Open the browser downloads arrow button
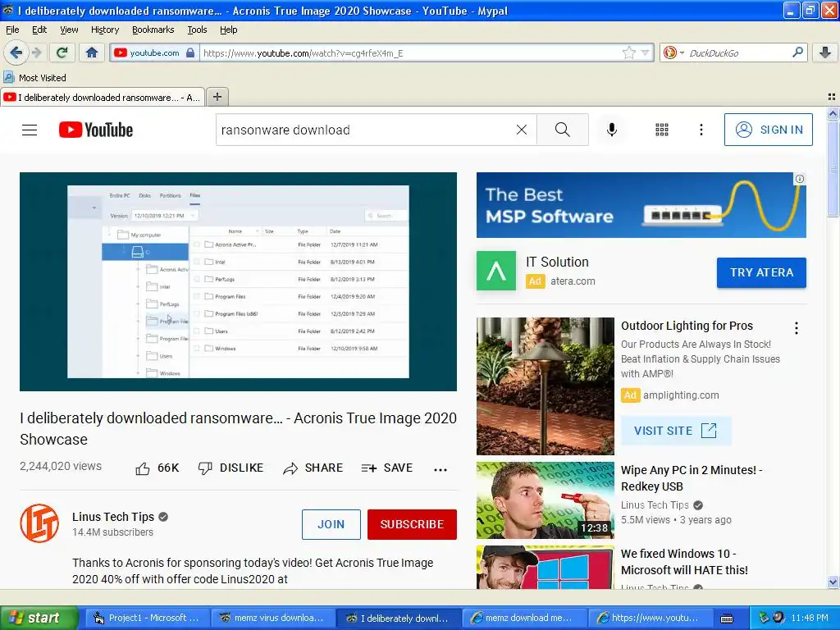840x630 pixels. pyautogui.click(x=825, y=52)
